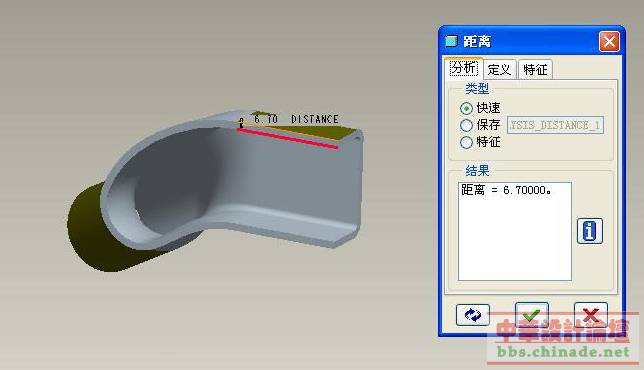The image size is (644, 370).
Task: Choose the 特征 radio option under 类型
Action: pos(467,142)
